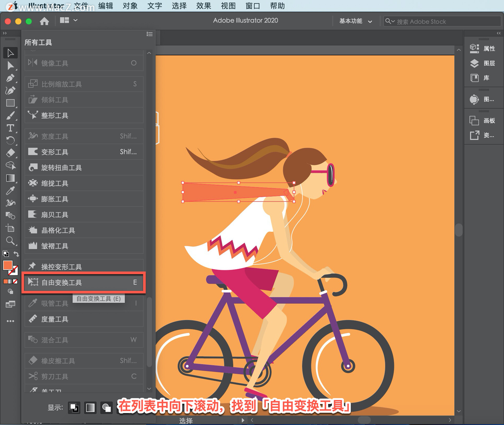Screen dimensions: 504x425
Task: Open the 帮助 menu
Action: [277, 6]
